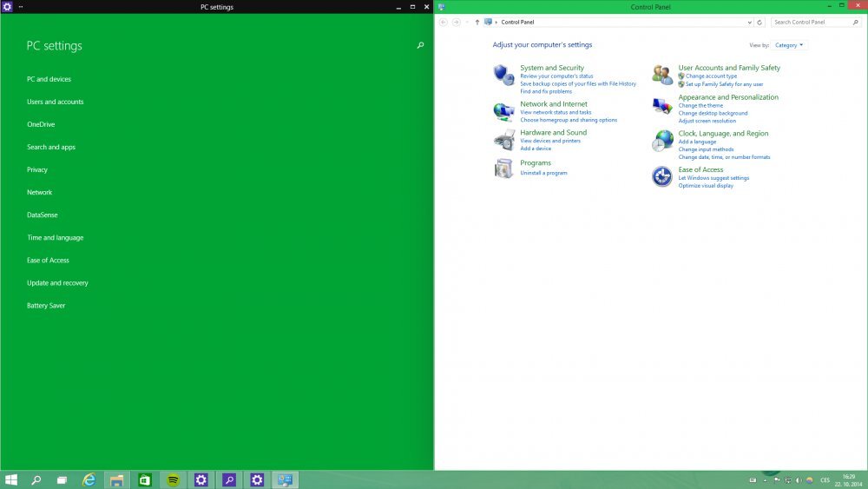868x489 pixels.
Task: Open the Action Center flag icon
Action: 777,480
